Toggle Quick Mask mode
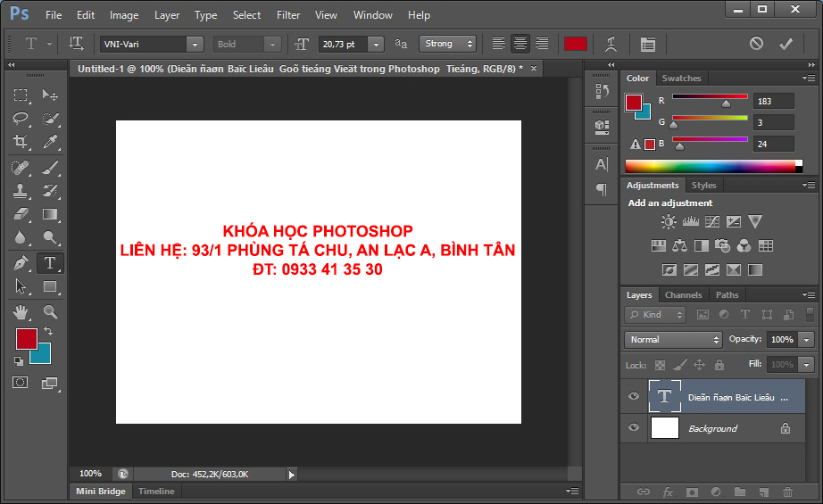Viewport: 823px width, 504px height. tap(20, 383)
